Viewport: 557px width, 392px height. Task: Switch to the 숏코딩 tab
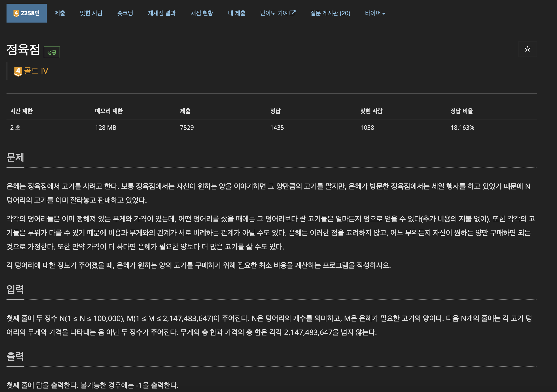pos(125,13)
